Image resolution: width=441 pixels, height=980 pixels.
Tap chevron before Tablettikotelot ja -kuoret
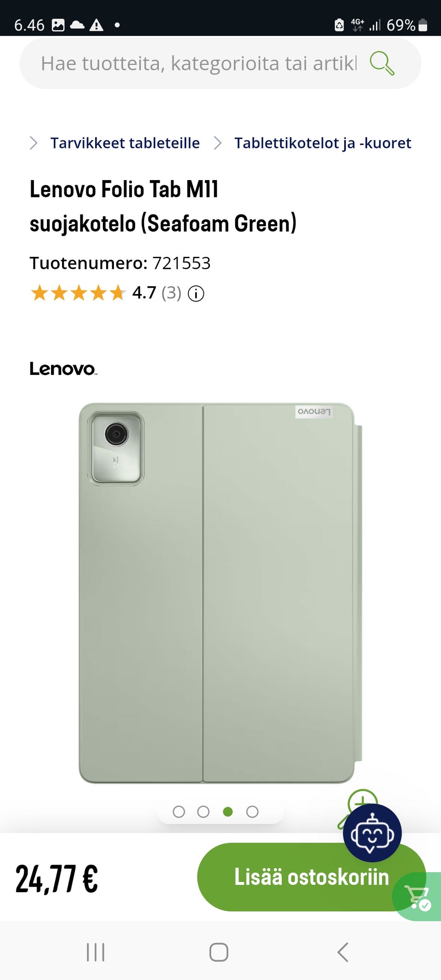(x=218, y=143)
